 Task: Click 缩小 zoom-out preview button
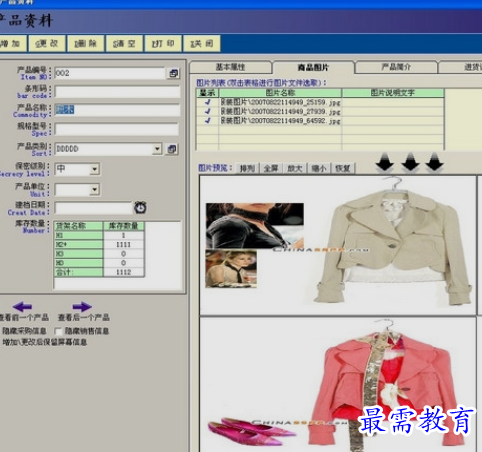coord(319,168)
